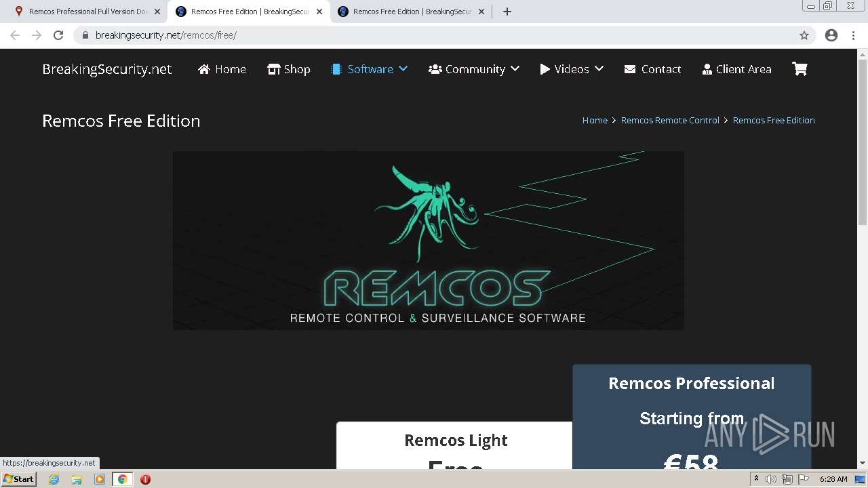
Task: Click the Chrome taskbar icon
Action: pyautogui.click(x=123, y=479)
